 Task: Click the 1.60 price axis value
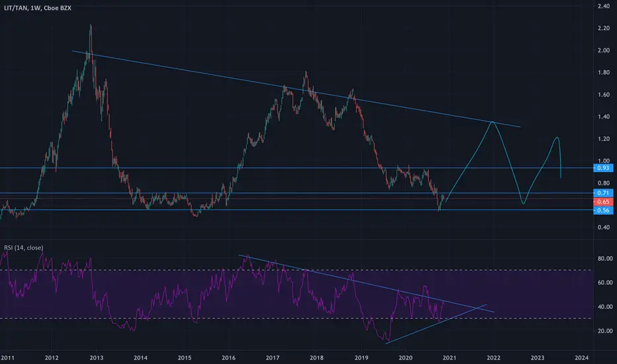(x=604, y=95)
